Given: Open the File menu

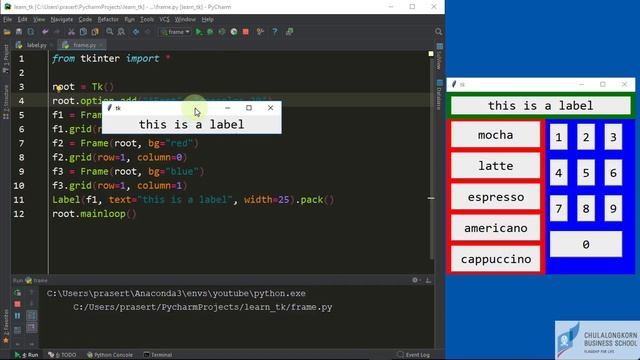Looking at the screenshot, I should tap(7, 19).
